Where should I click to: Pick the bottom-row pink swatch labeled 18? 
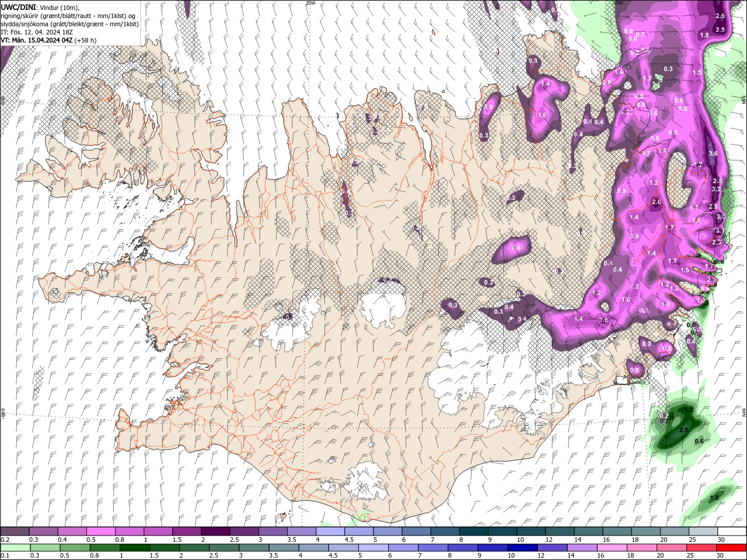coord(642,548)
